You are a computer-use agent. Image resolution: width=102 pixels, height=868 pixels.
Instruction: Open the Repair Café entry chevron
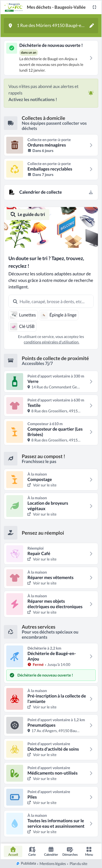pos(91,554)
